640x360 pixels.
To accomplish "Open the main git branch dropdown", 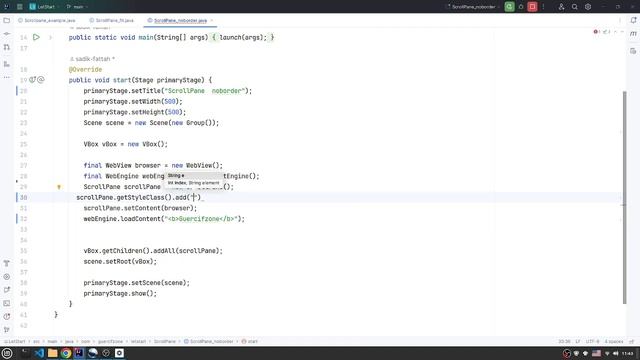I will coord(78,7).
